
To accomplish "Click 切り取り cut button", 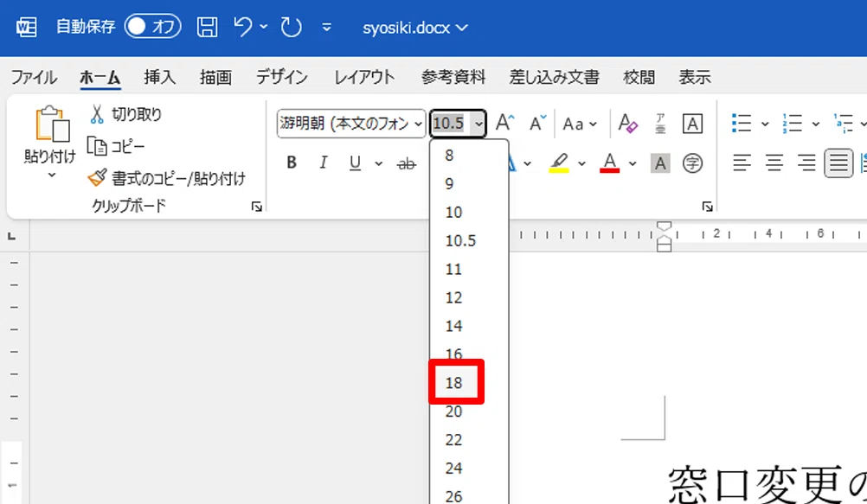I will point(125,114).
